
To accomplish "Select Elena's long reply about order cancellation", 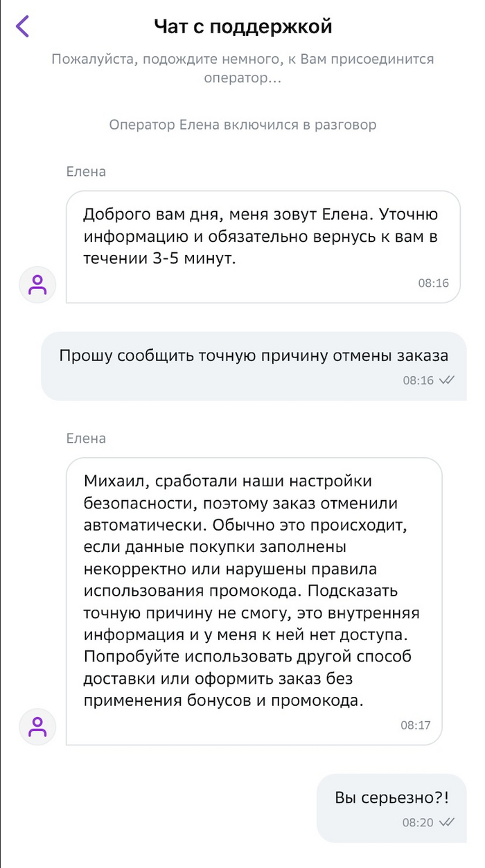I will (x=254, y=600).
